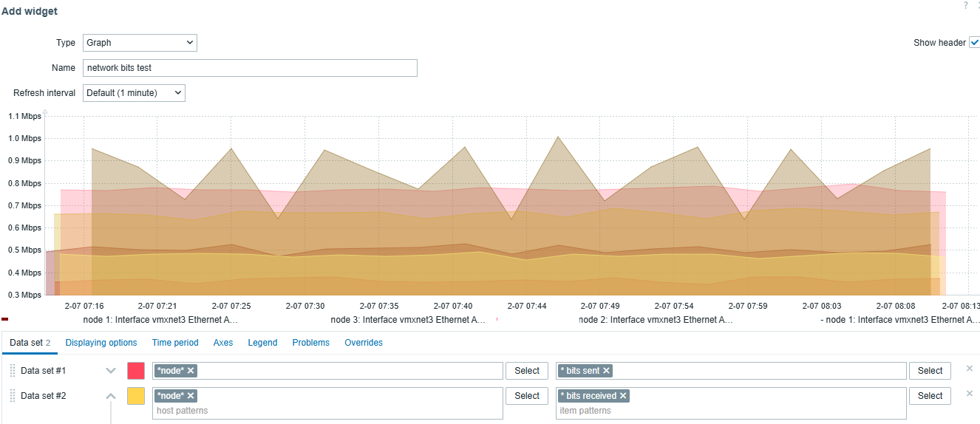Remove *node* tag from Data set #2
This screenshot has width=980, height=424.
pos(191,396)
